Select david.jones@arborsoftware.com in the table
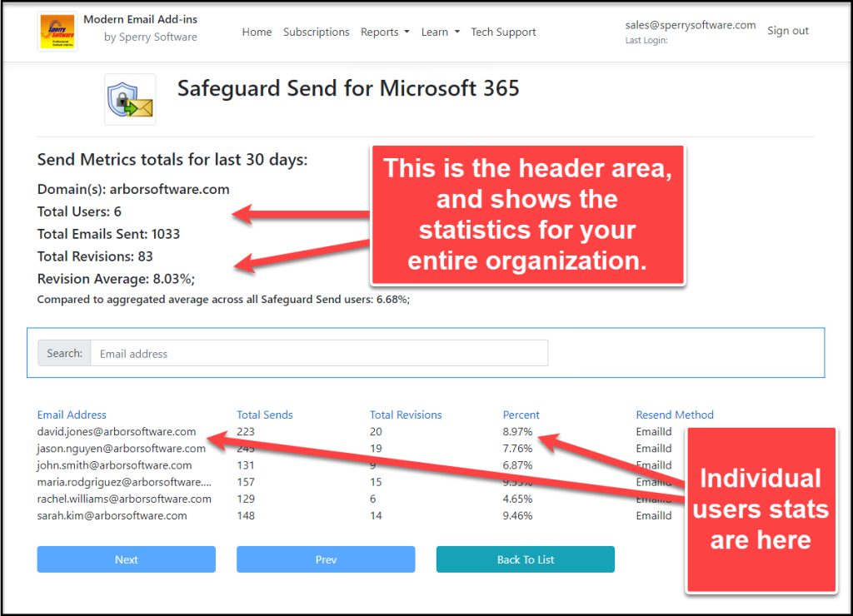853x616 pixels. pyautogui.click(x=117, y=431)
